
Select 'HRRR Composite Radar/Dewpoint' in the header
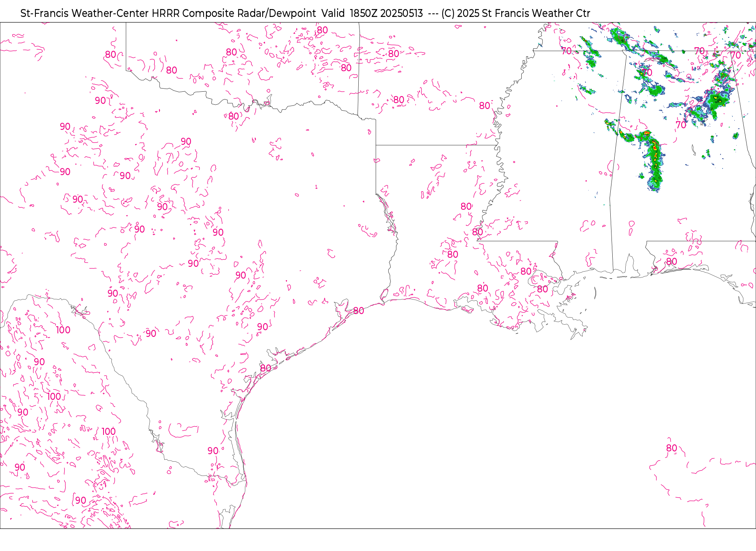[x=234, y=13]
